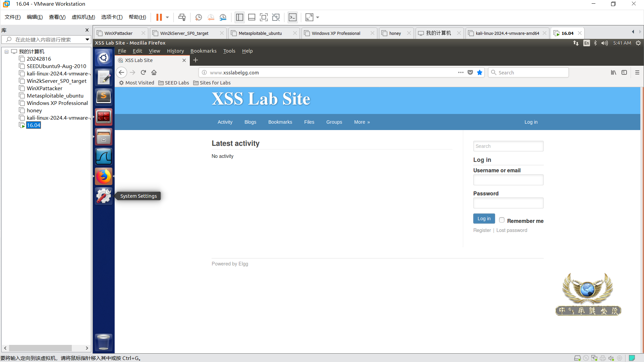Toggle Firefox sidebar view button
Image resolution: width=644 pixels, height=362 pixels.
[x=624, y=72]
